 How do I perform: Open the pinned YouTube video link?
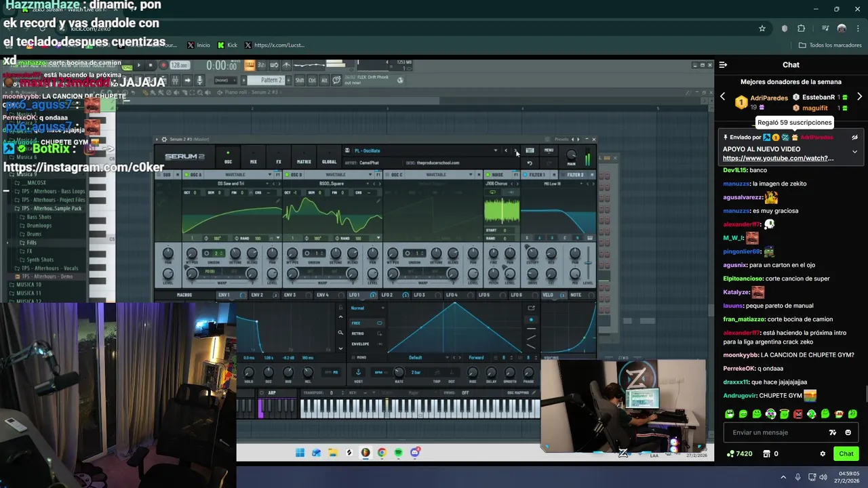[778, 158]
